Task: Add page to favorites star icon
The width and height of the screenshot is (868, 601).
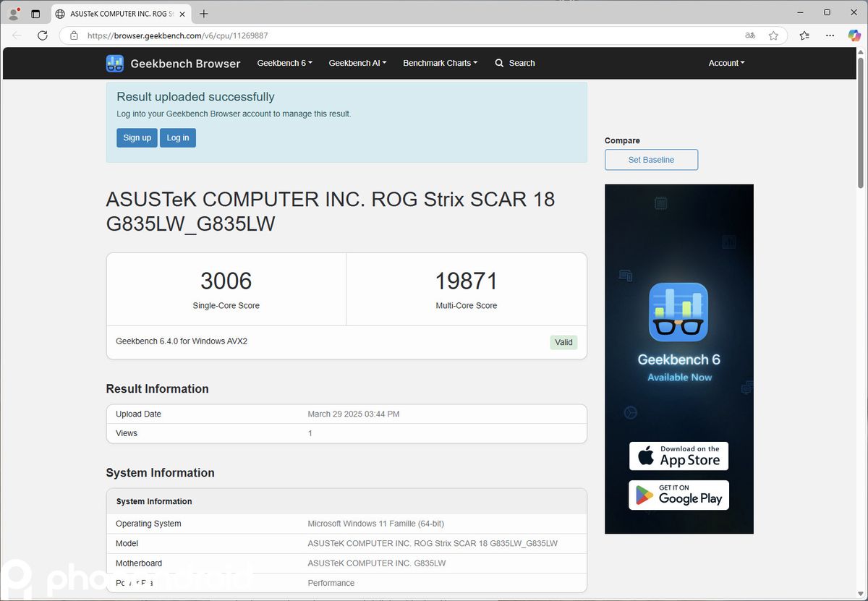Action: (x=773, y=35)
